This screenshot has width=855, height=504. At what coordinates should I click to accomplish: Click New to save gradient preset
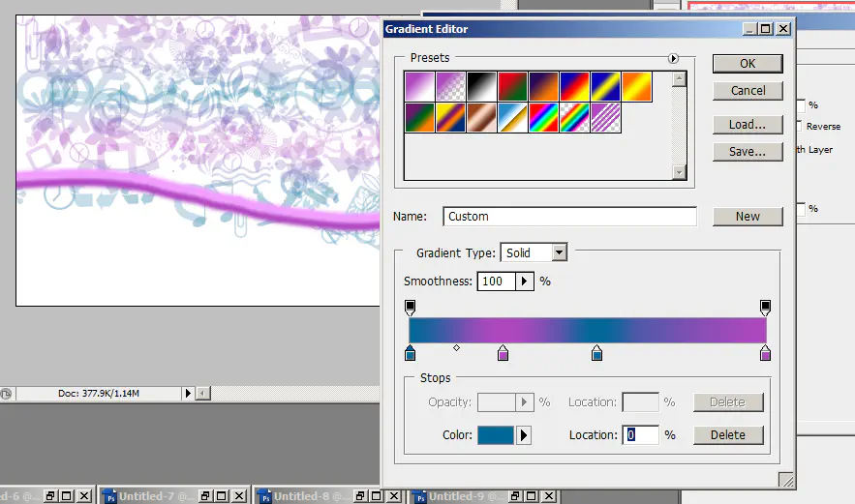747,217
